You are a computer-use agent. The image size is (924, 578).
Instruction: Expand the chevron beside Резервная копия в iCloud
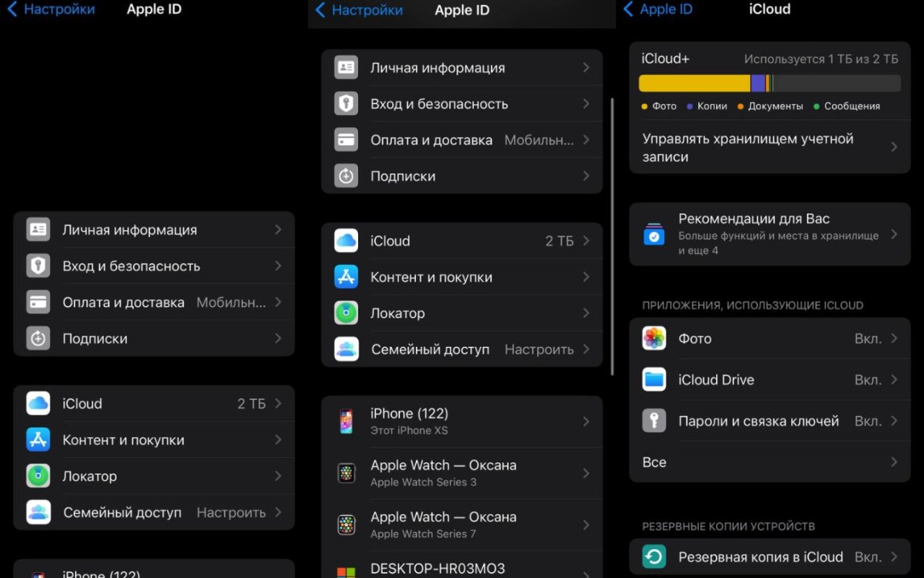point(894,557)
